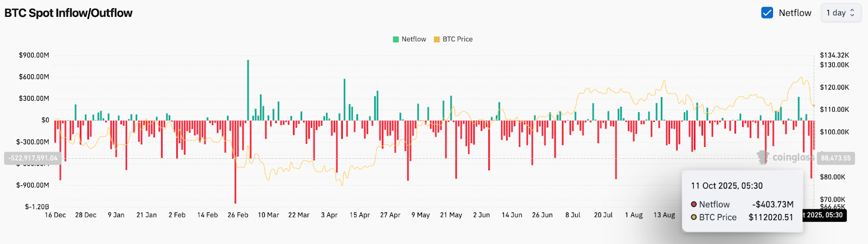Click the 88,473.55 price crosshair label
The image size is (868, 244).
tap(835, 158)
